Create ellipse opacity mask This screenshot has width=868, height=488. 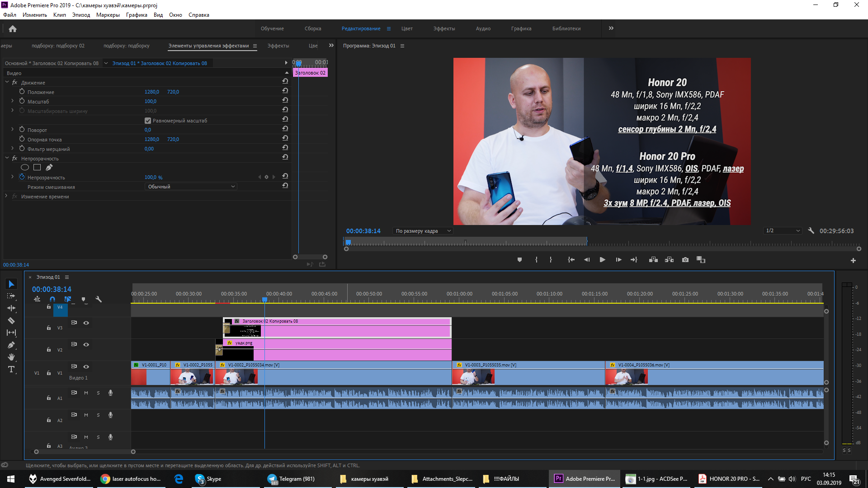25,168
